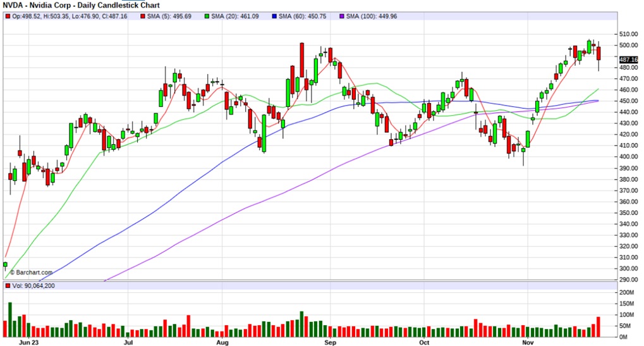Click the last red volume bar in November
644x346 pixels.
[598, 327]
